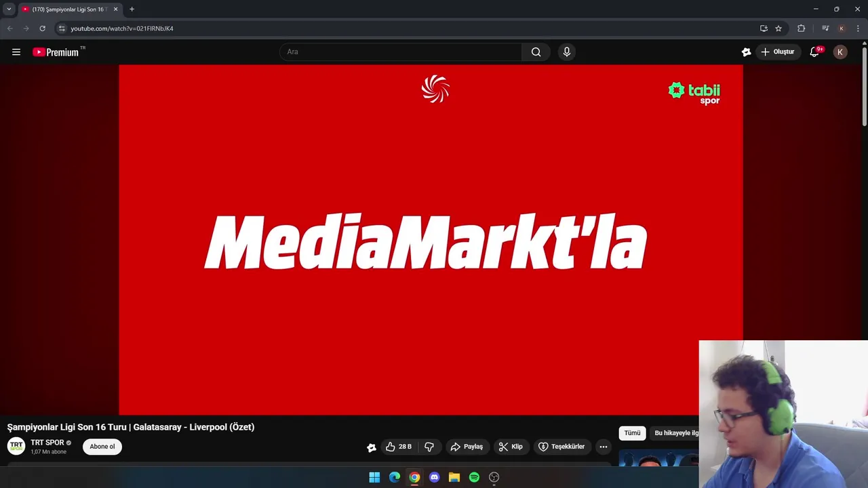Viewport: 868px width, 488px height.
Task: Launch Microsoft Edge from taskbar
Action: pos(395,477)
